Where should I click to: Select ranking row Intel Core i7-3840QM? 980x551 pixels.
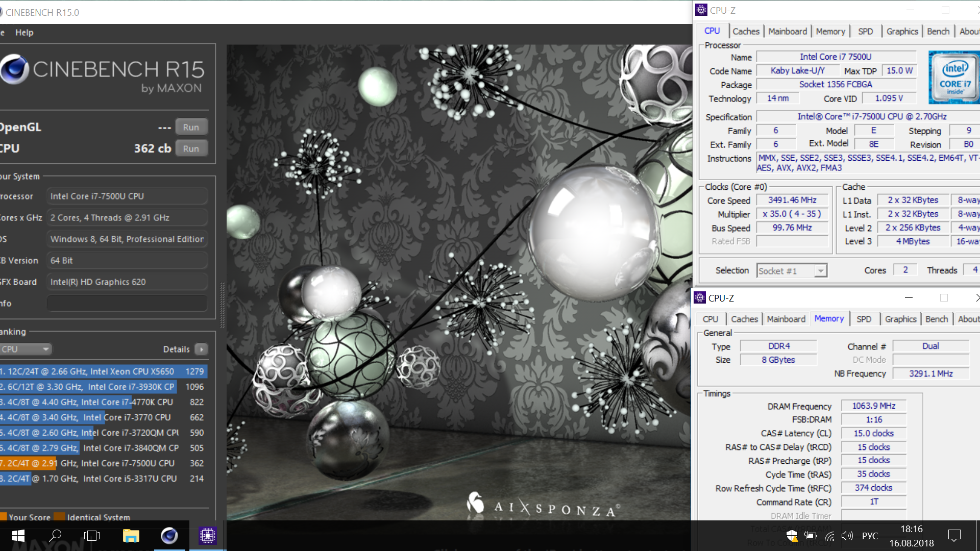[104, 448]
